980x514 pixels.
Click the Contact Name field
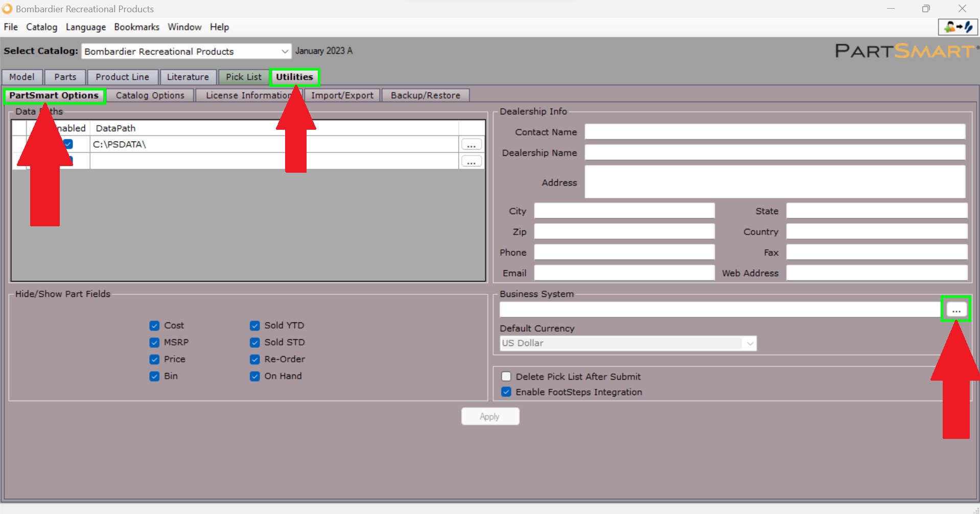(x=775, y=132)
